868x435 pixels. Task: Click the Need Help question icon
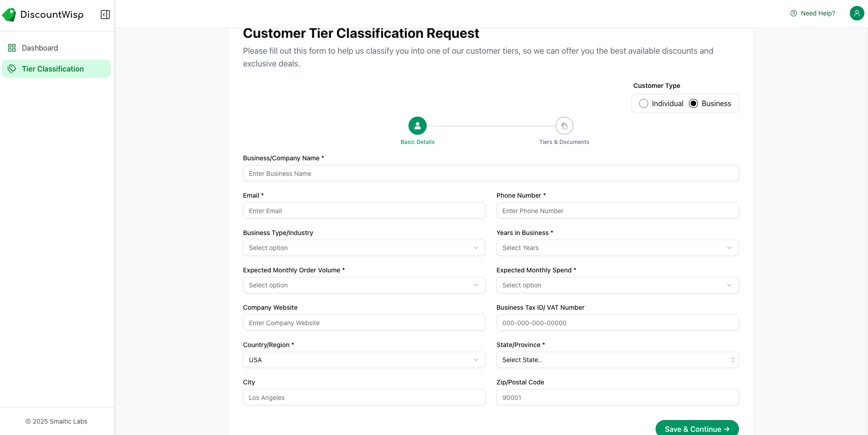(794, 13)
